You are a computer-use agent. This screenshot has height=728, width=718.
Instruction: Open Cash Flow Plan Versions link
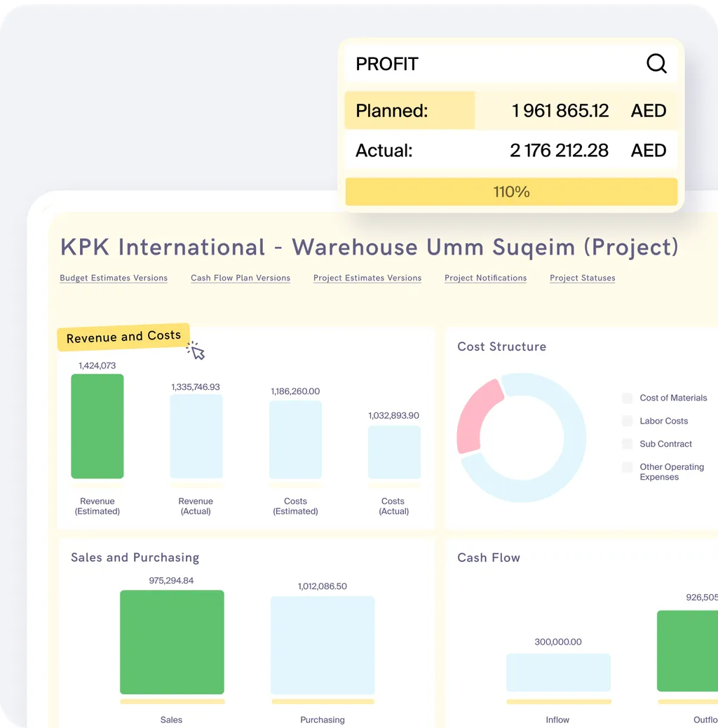pos(241,278)
